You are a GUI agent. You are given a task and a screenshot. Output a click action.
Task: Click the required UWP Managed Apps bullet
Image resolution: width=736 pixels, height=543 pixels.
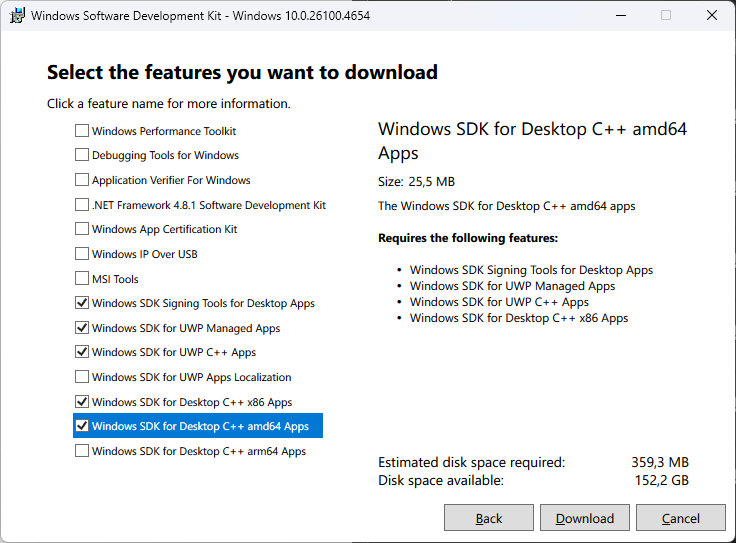tap(512, 286)
